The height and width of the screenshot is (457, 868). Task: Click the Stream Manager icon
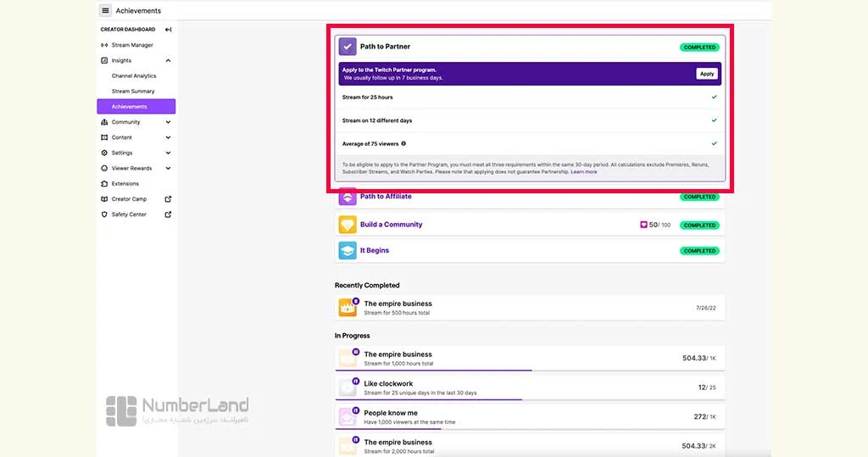(x=104, y=45)
